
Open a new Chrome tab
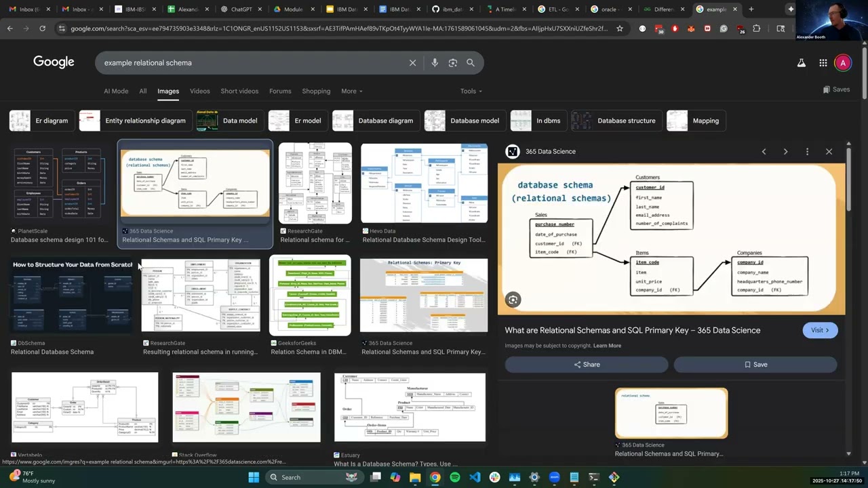pos(751,9)
